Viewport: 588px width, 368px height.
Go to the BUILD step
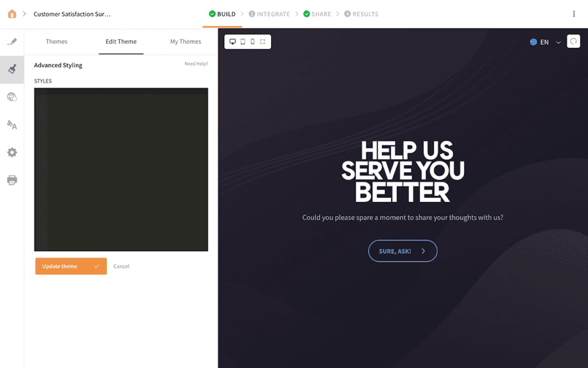click(x=222, y=14)
